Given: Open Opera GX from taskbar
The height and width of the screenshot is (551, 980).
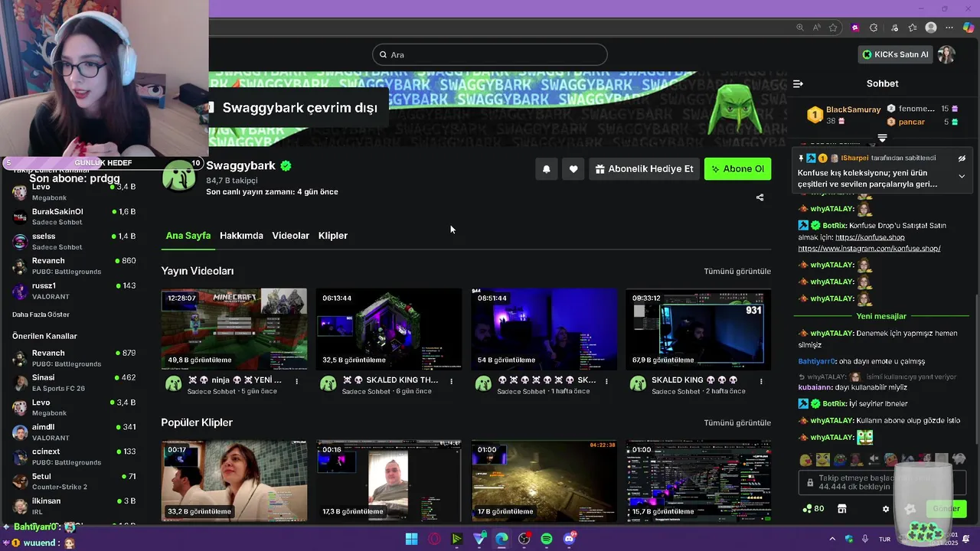Looking at the screenshot, I should coord(434,539).
